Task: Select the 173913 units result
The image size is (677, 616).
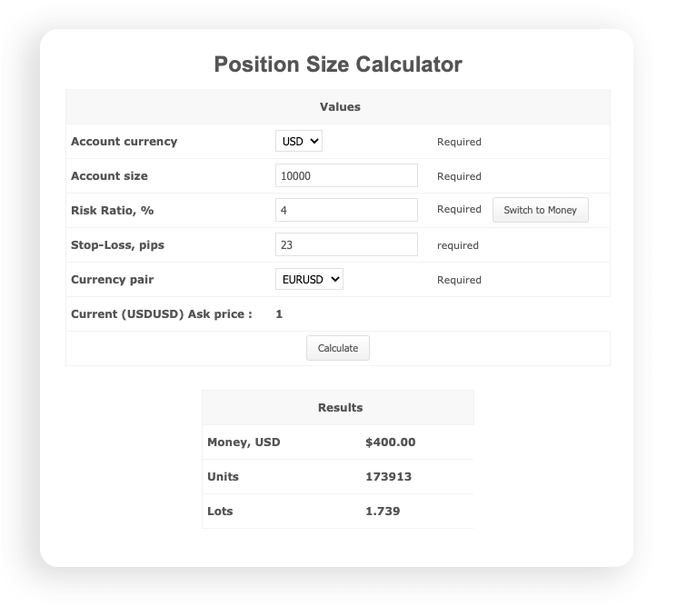Action: point(388,477)
